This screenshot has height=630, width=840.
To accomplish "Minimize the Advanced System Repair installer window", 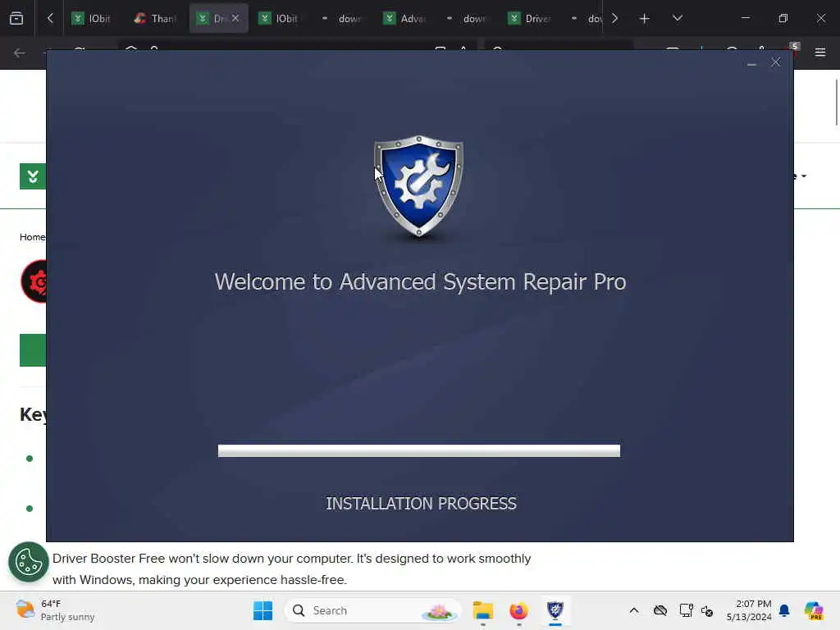I will (751, 62).
